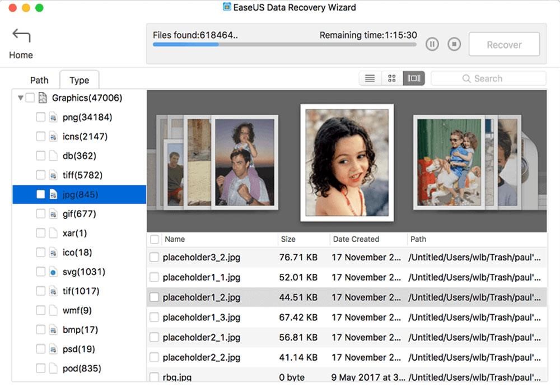Click the scan progress bar

pos(284,45)
